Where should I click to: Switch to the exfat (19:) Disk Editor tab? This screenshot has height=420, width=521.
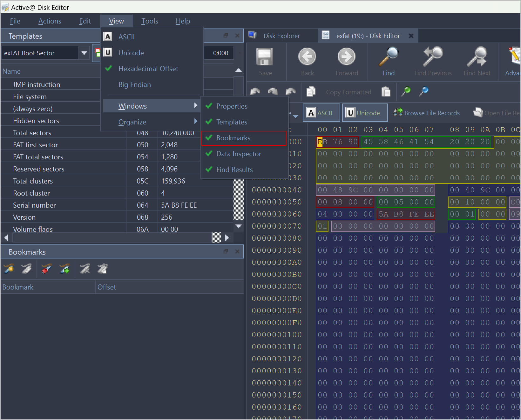368,36
